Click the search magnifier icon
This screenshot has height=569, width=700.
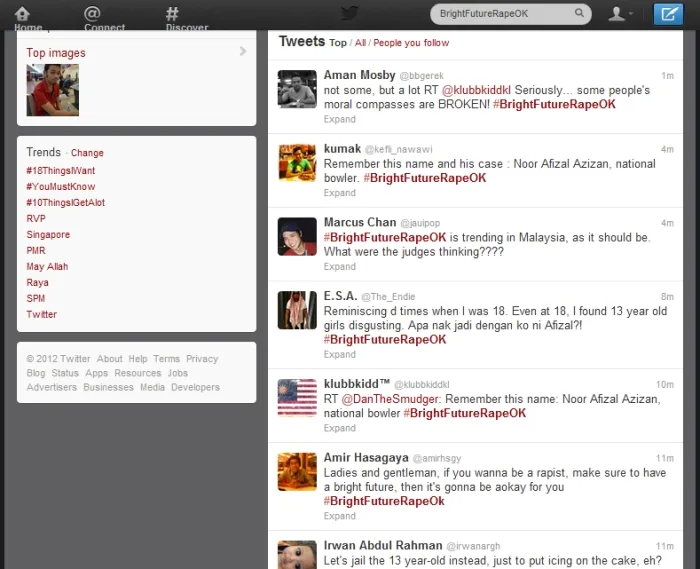click(x=579, y=14)
